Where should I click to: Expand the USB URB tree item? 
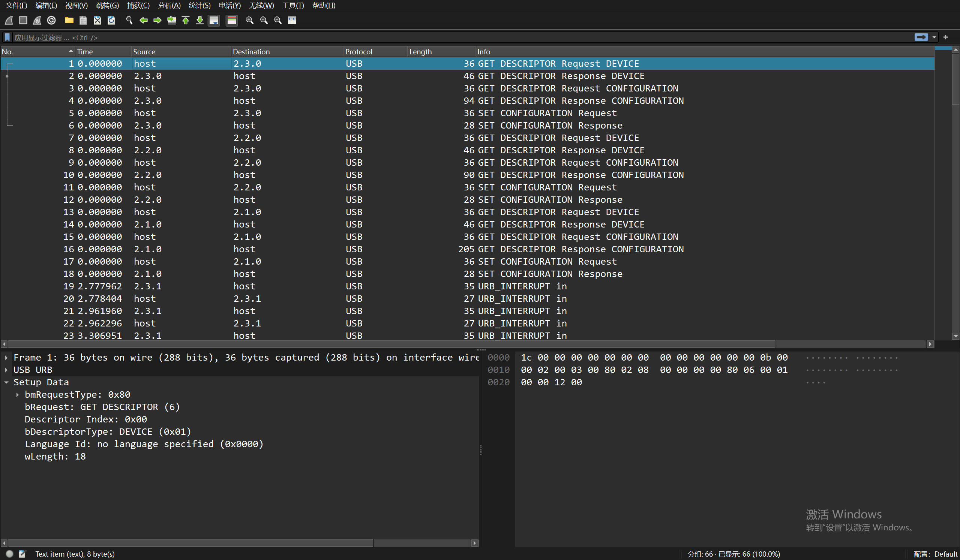(6, 370)
